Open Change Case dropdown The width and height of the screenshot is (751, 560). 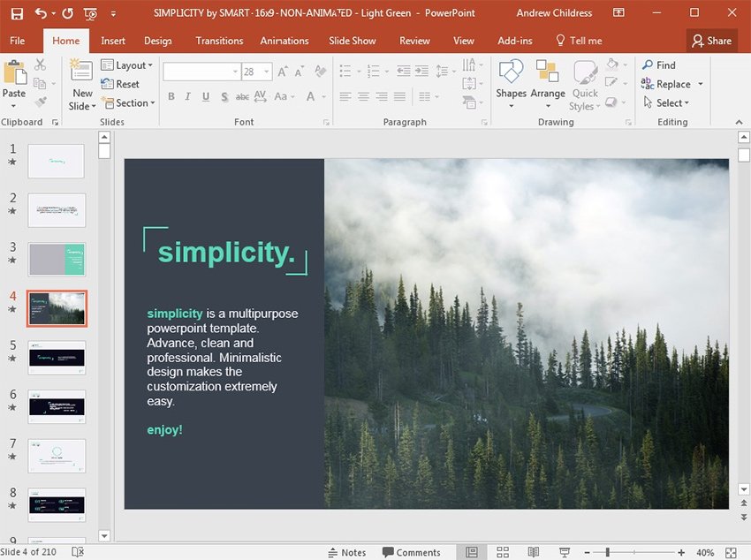point(284,96)
